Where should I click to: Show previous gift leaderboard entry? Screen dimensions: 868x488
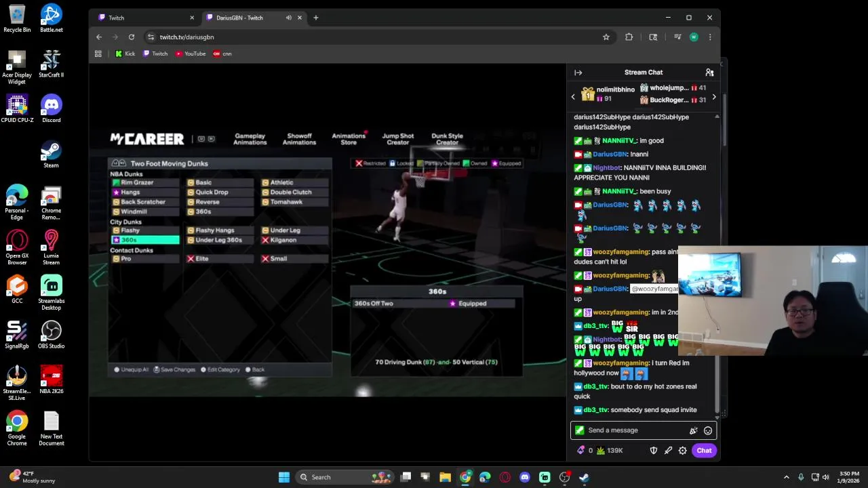(x=573, y=97)
